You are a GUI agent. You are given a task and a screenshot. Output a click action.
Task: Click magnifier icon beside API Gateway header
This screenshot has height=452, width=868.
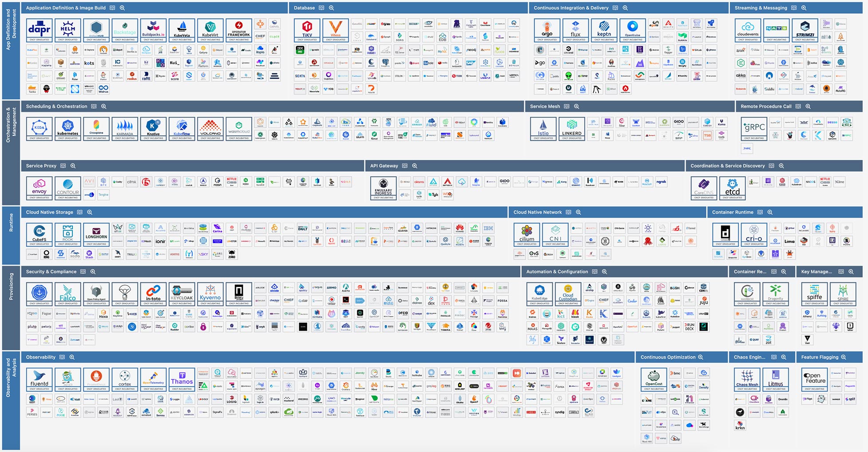pos(415,166)
